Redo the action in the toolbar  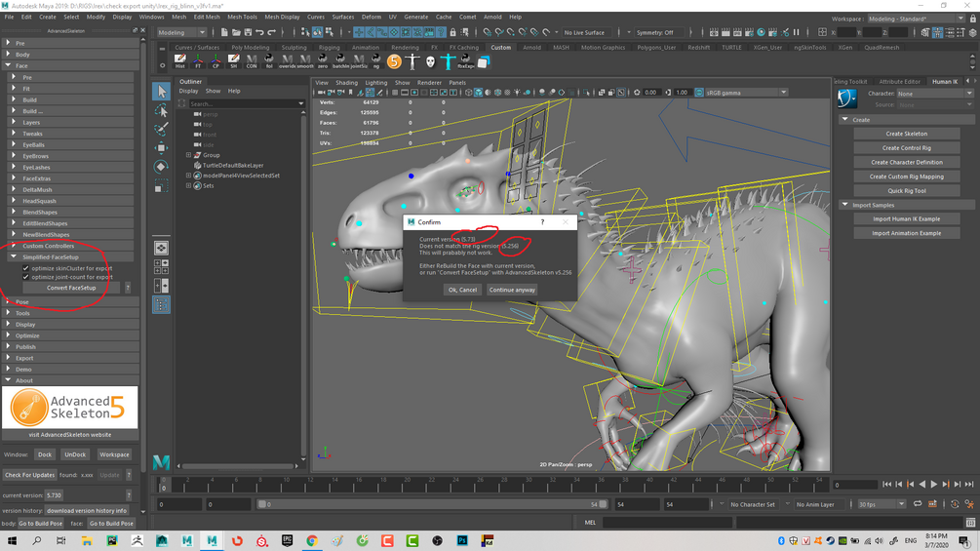[x=272, y=32]
